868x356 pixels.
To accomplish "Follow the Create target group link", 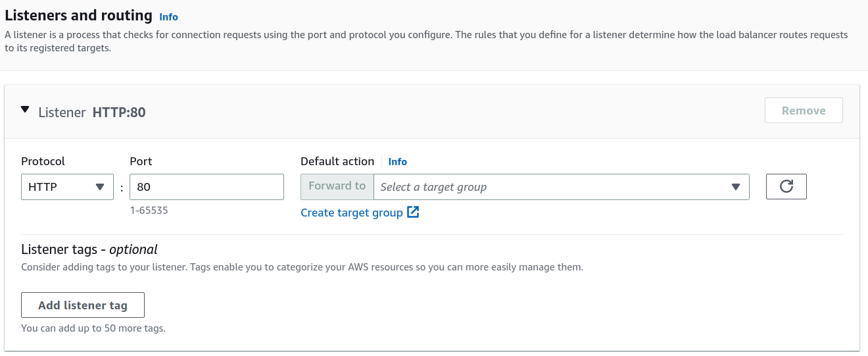I will coord(351,213).
